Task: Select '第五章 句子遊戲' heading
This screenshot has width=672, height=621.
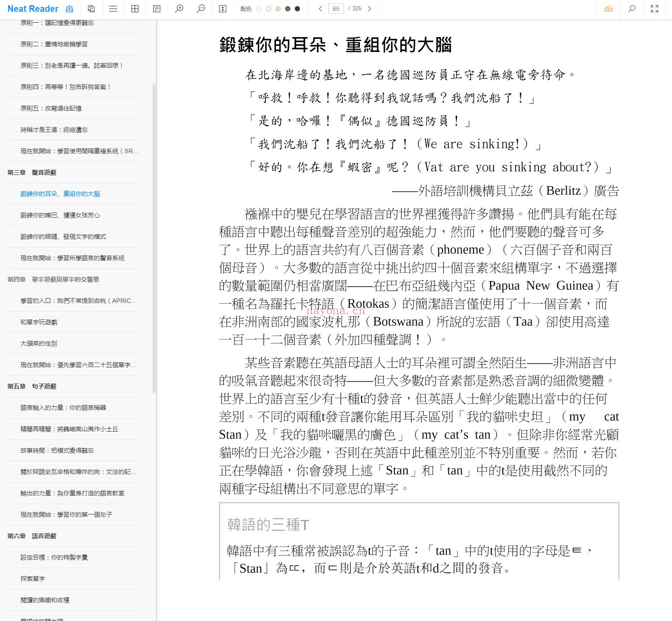Action: pyautogui.click(x=32, y=386)
